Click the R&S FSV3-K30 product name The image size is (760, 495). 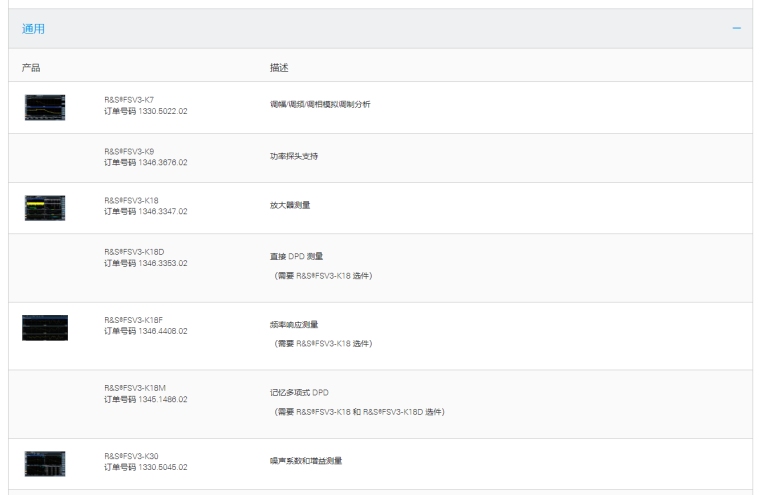point(131,456)
